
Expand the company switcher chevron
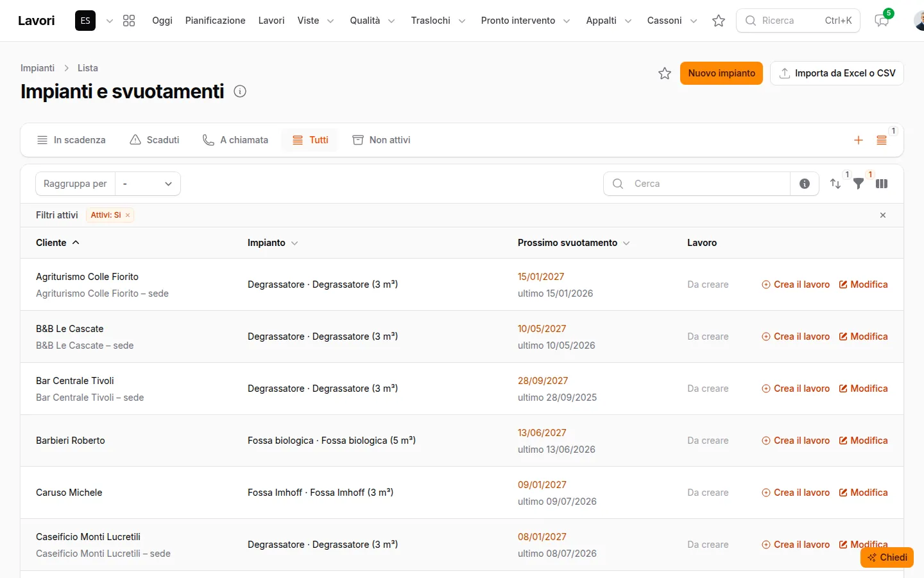coord(110,21)
